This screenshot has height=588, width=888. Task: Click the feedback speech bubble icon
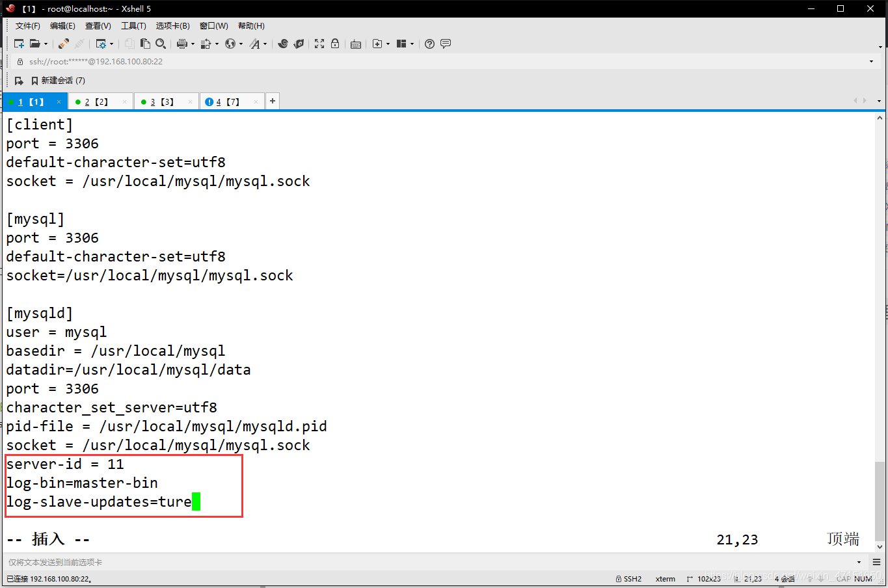(446, 44)
